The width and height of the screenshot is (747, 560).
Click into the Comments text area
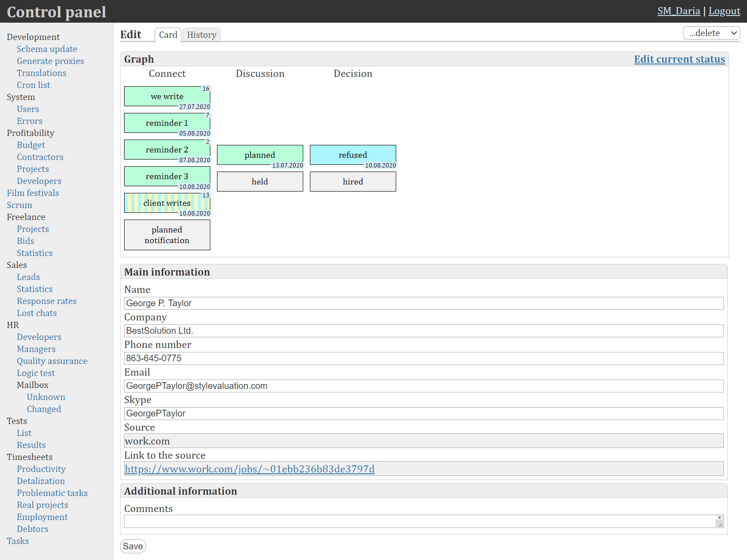(419, 521)
